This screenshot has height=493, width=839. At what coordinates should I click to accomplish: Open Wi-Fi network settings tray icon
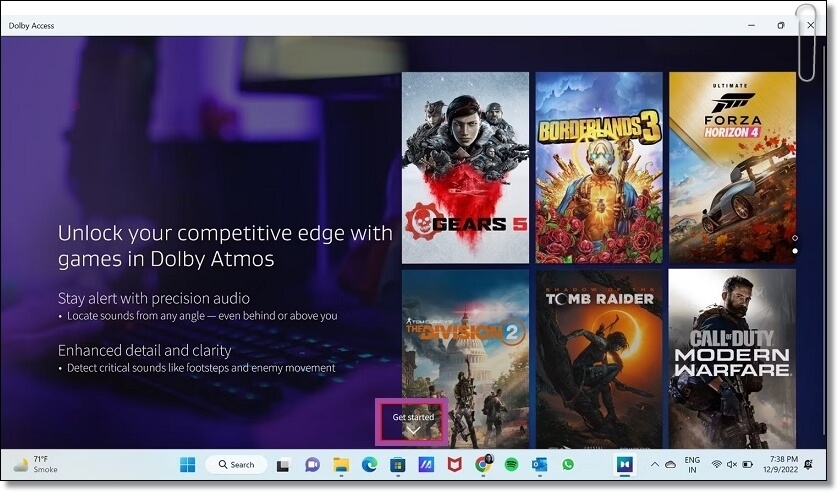[x=716, y=464]
